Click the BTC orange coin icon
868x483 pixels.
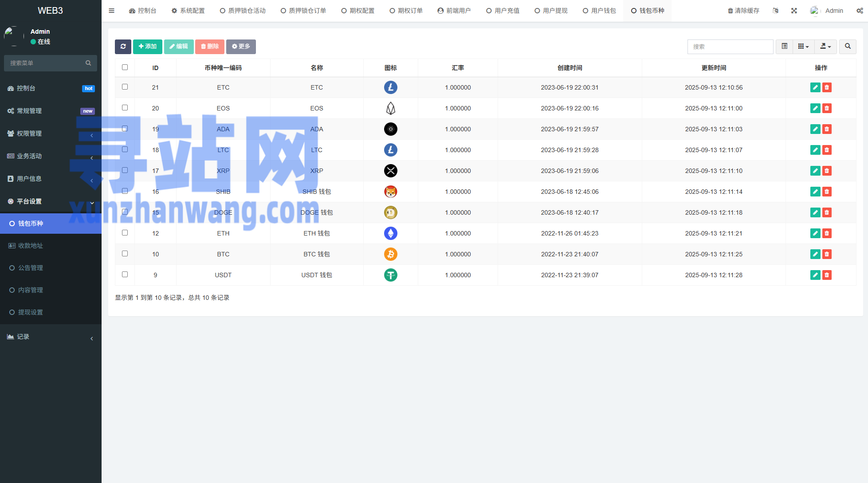390,254
